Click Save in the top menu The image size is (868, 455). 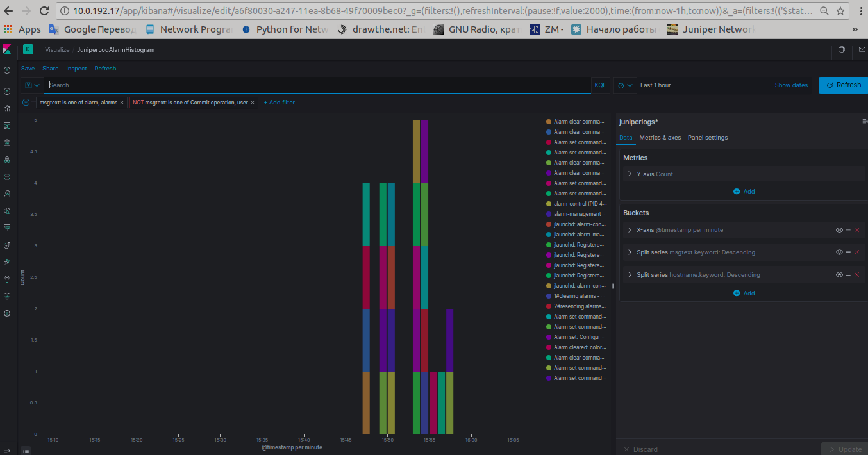point(28,69)
